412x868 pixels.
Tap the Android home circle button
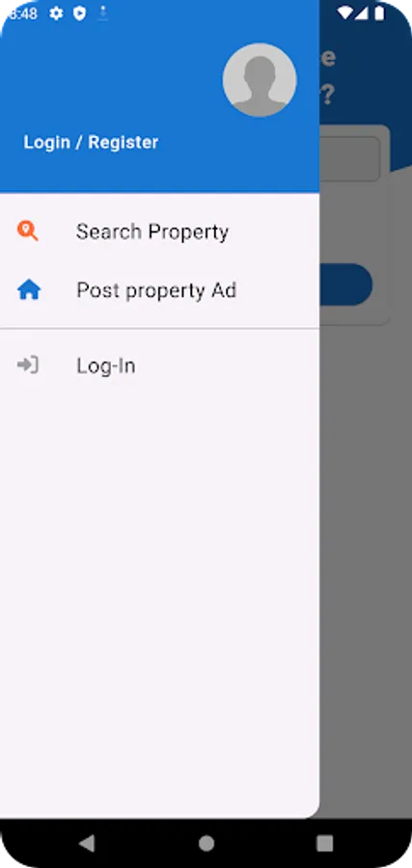[206, 843]
